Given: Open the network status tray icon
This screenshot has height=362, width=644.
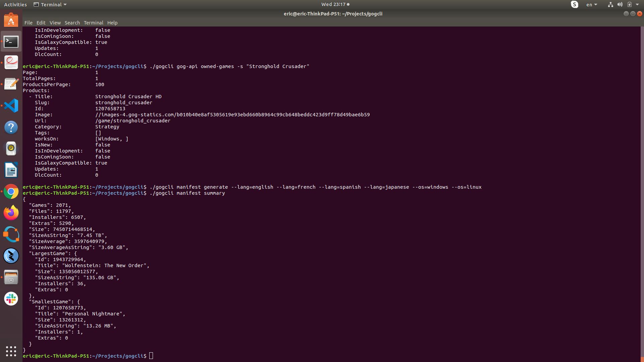Looking at the screenshot, I should point(610,4).
